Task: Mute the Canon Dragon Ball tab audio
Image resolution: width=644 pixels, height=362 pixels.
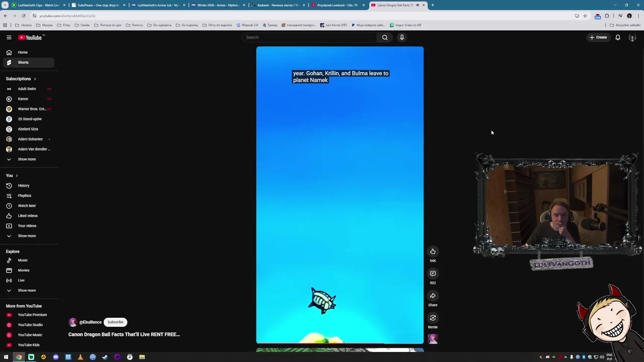Action: pyautogui.click(x=417, y=5)
